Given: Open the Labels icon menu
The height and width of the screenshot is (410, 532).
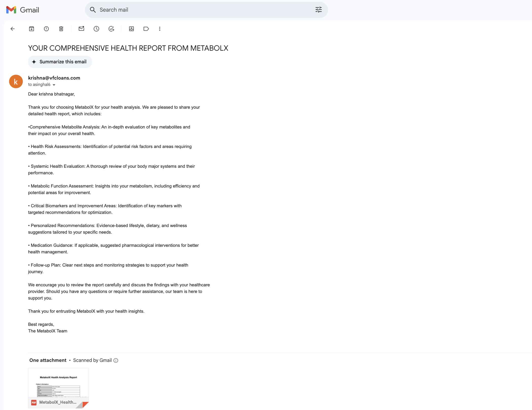Looking at the screenshot, I should tap(146, 29).
